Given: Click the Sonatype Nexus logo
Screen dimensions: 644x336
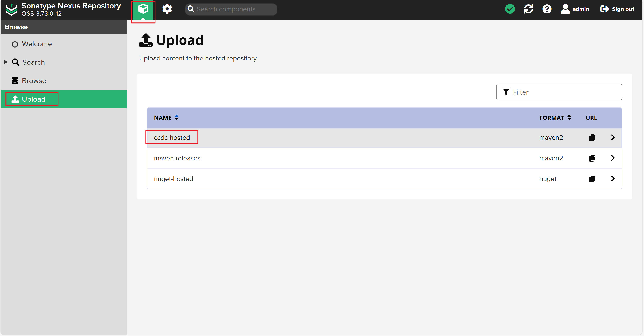Looking at the screenshot, I should pos(12,9).
